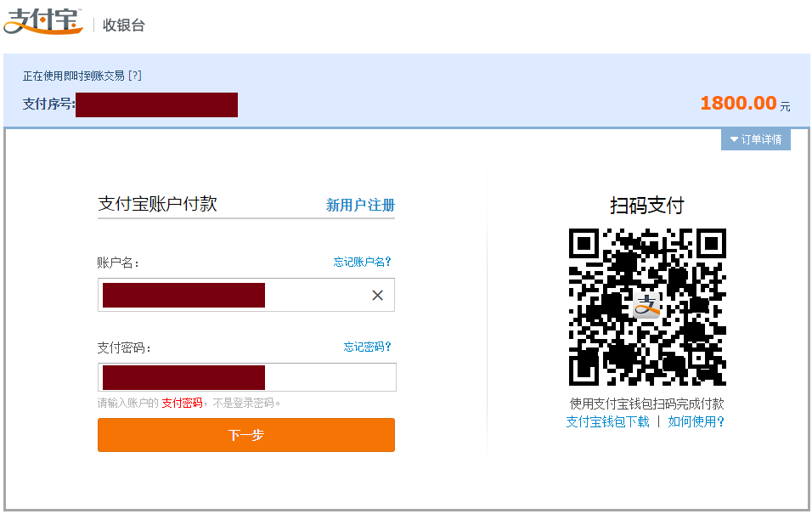Click the 忘记密码? forgot password link
The width and height of the screenshot is (812, 514).
pos(367,347)
